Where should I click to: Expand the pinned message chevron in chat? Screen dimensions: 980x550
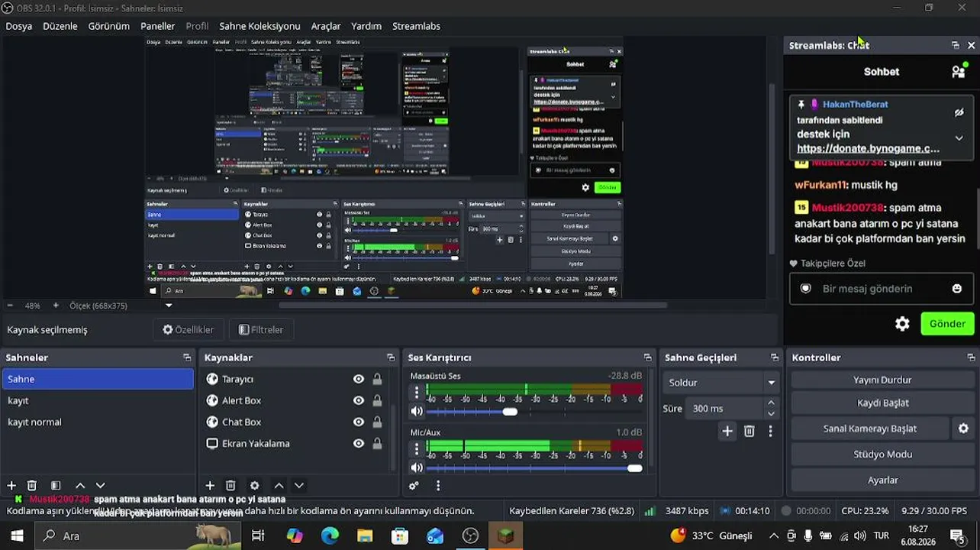tap(959, 138)
